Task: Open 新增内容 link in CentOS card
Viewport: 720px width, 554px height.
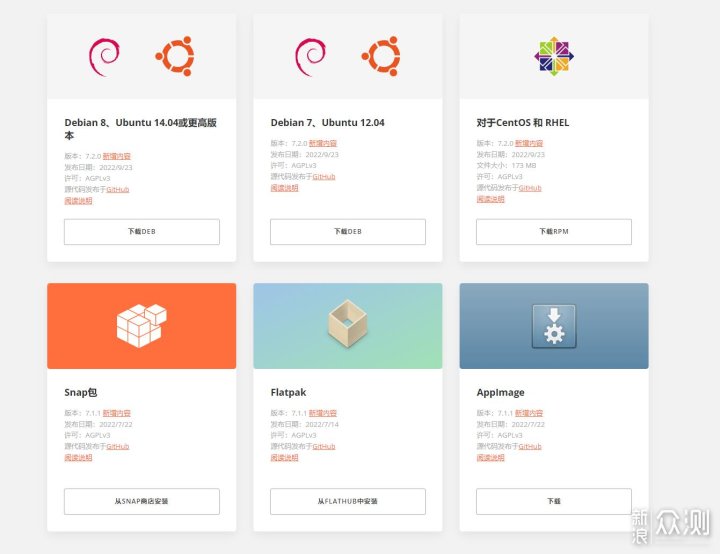Action: (x=529, y=143)
